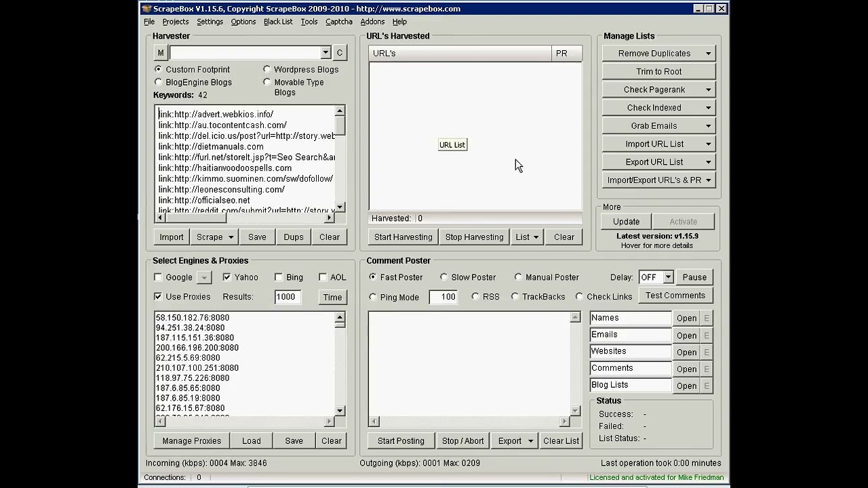Click Clear List button in Comment Poster
The image size is (868, 488).
[561, 441]
